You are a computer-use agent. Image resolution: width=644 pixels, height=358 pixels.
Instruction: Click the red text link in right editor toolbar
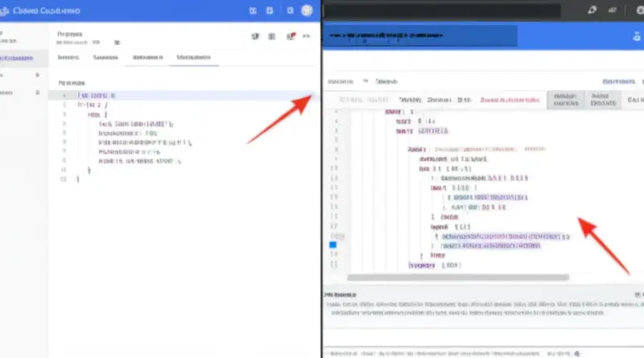point(510,101)
